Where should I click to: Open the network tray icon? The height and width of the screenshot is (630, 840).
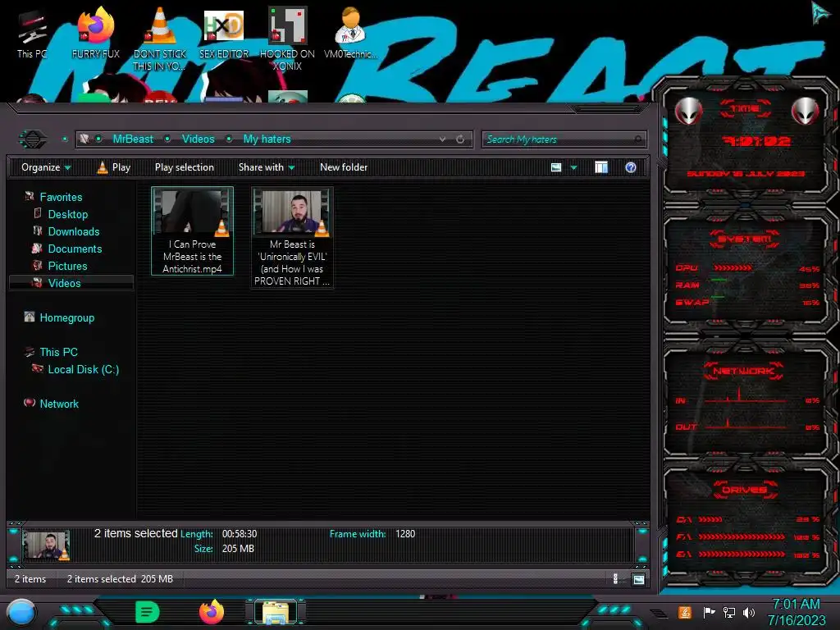728,612
